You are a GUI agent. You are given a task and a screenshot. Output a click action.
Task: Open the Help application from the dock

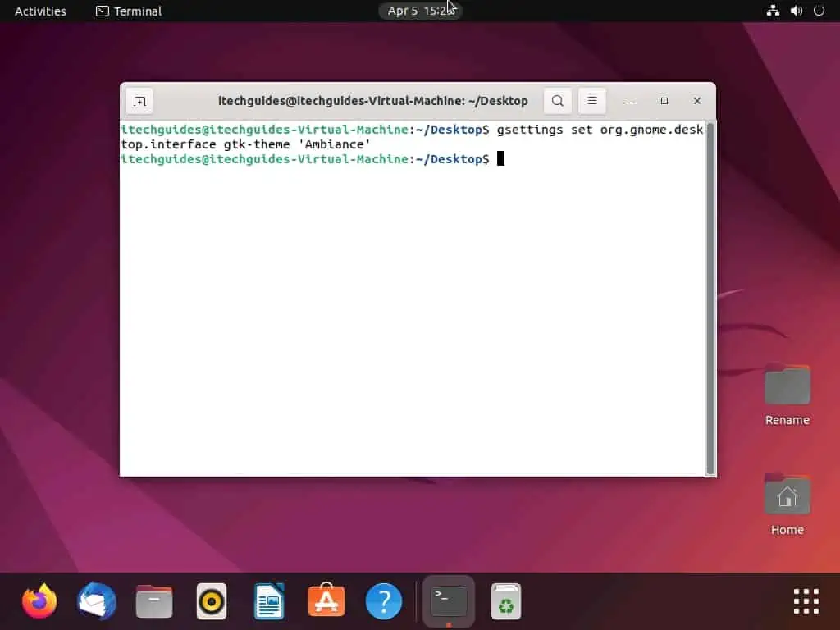tap(383, 600)
